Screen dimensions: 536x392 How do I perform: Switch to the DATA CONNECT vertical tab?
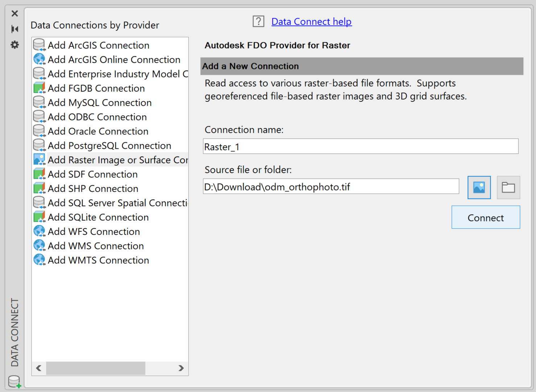click(14, 332)
